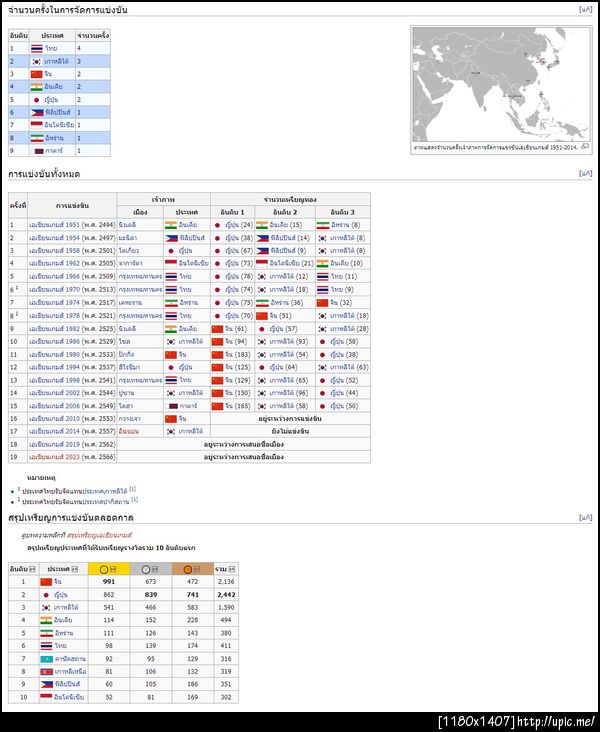The image size is (600, 732).
Task: Click Qatar flag in the 2006 host row
Action: [171, 406]
